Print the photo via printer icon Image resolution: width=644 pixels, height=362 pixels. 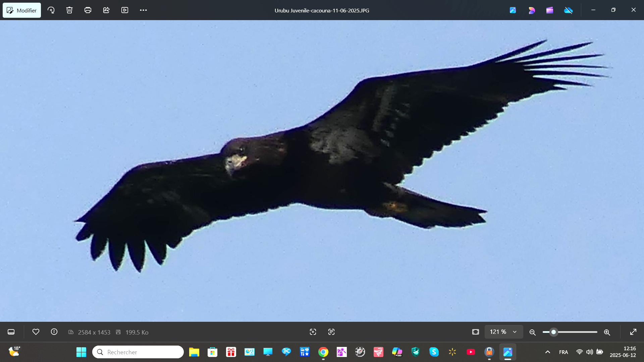[x=88, y=10]
